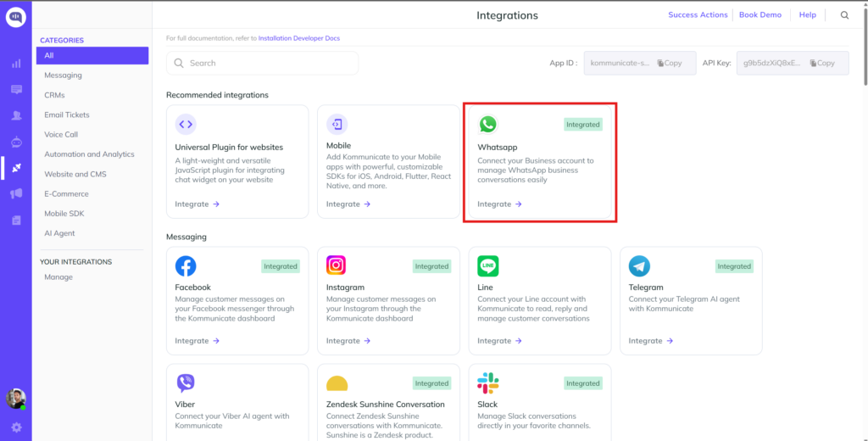Copy the API Key
The height and width of the screenshot is (441, 868).
pyautogui.click(x=822, y=63)
